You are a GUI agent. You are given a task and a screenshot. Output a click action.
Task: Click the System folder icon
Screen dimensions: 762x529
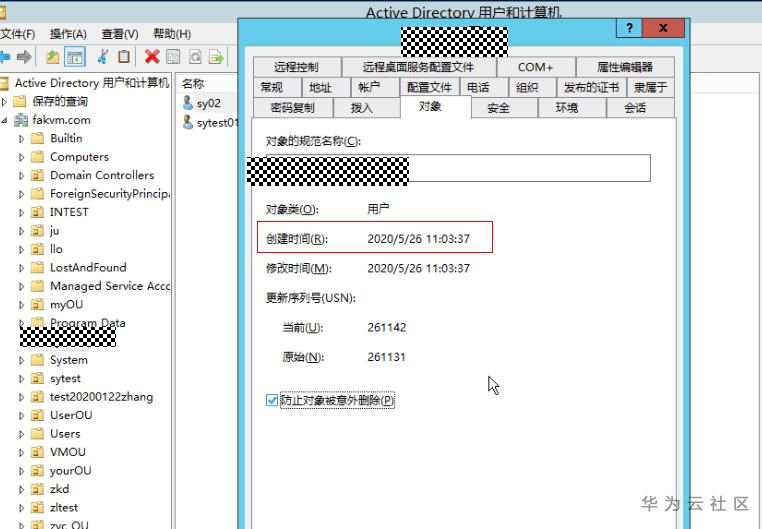coord(37,360)
